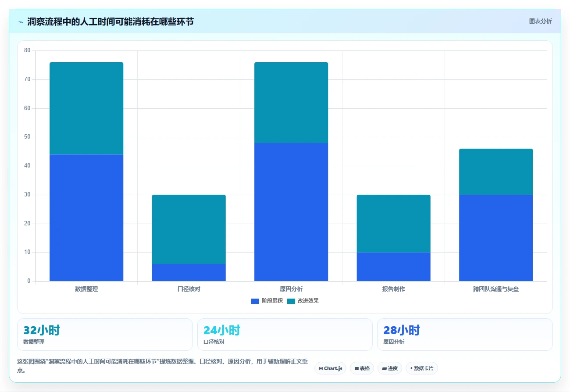Click the y-axis value 50
The image size is (570, 392).
click(27, 137)
